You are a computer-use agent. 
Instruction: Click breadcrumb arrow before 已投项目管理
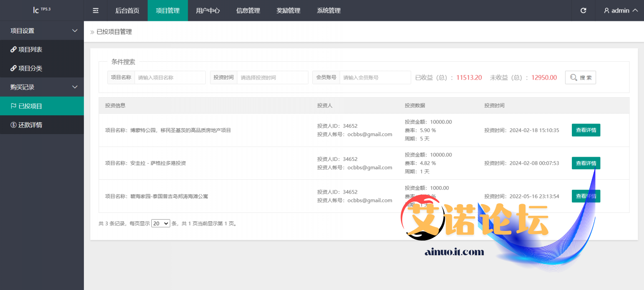click(x=92, y=32)
